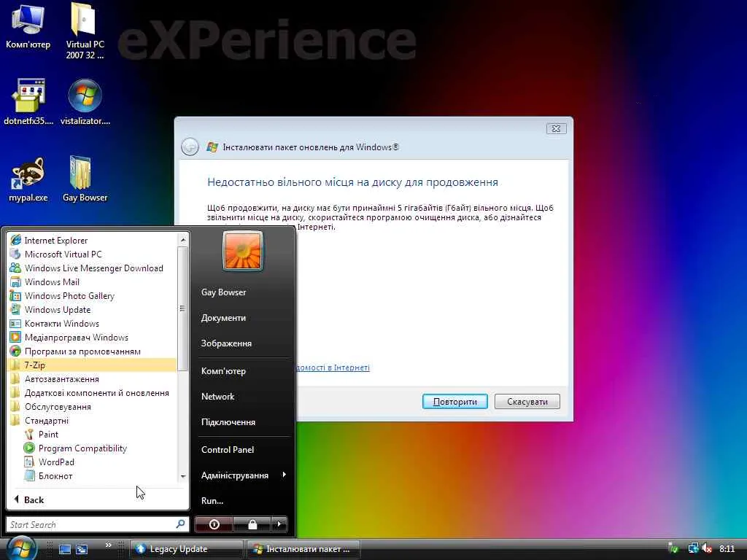The height and width of the screenshot is (560, 747).
Task: Click the Start Search input field
Action: (90, 525)
